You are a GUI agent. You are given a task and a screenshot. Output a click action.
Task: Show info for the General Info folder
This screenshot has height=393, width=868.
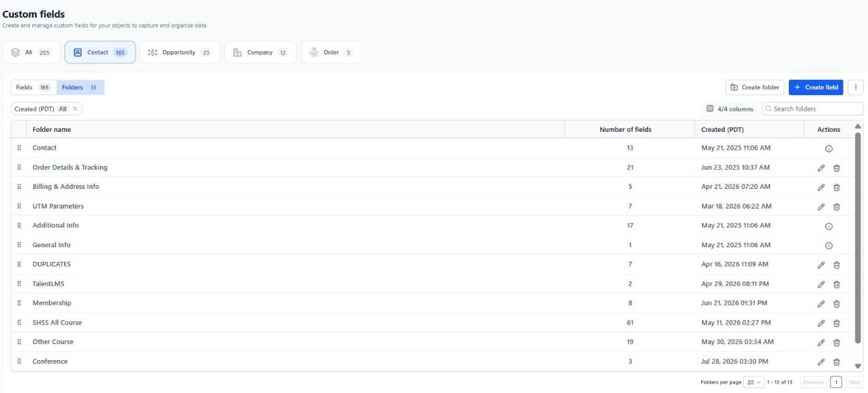(829, 246)
